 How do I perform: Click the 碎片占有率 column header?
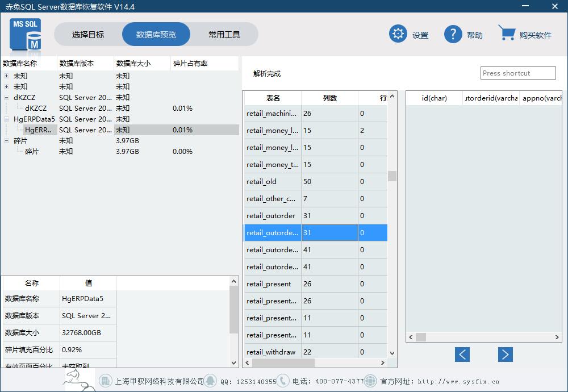pos(204,64)
